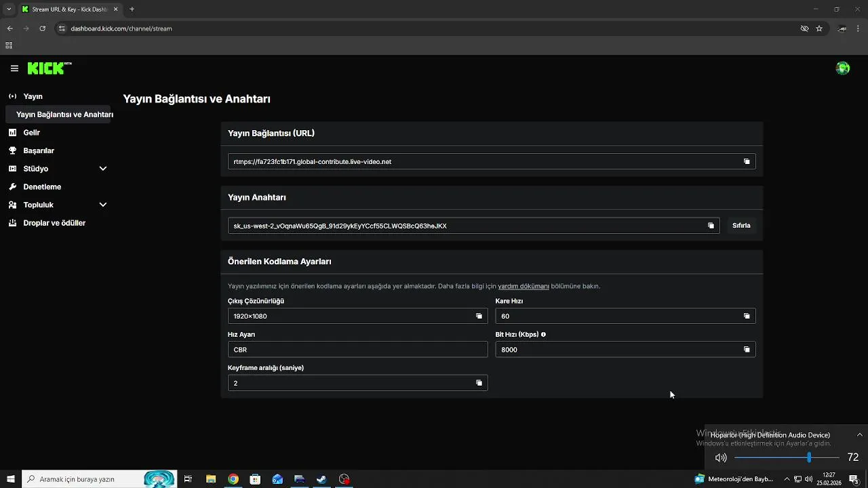
Task: Show hidden system tray icons
Action: pos(787,479)
